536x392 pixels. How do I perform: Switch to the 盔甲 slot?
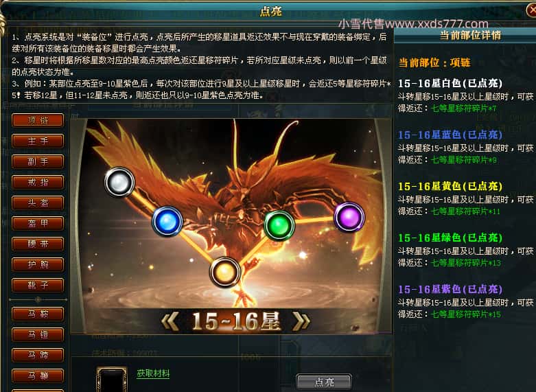(x=38, y=223)
